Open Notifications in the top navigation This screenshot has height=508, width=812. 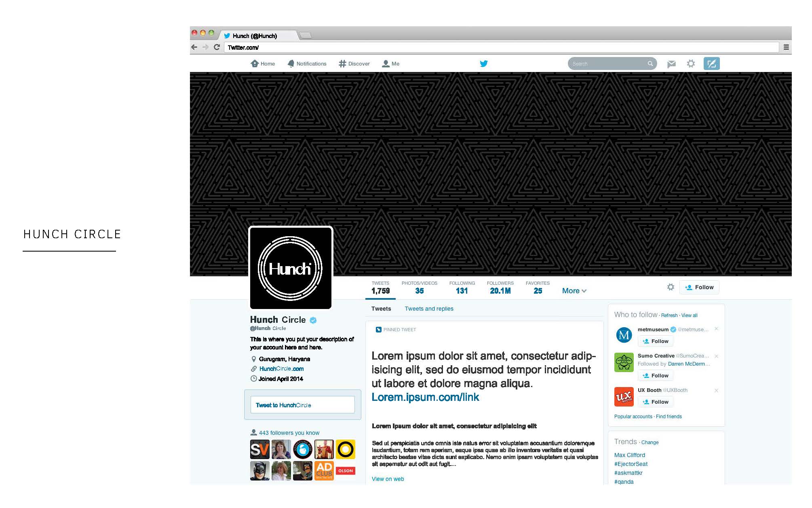(307, 63)
